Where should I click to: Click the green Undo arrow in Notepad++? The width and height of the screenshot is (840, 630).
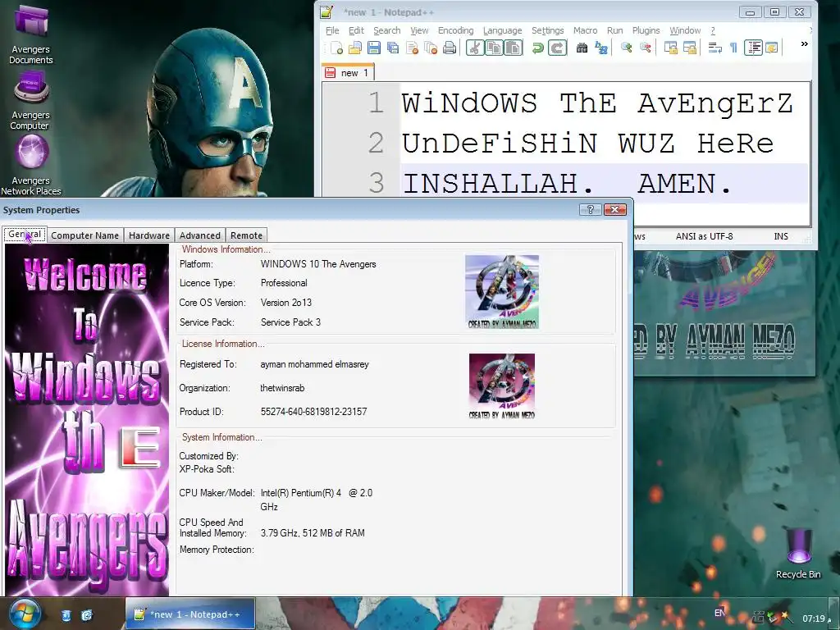coord(537,48)
